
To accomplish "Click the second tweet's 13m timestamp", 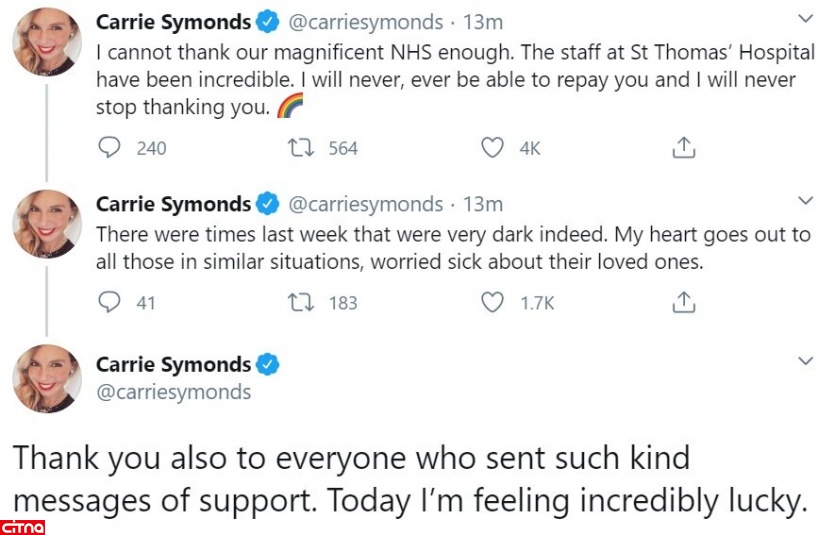I will coord(482,204).
